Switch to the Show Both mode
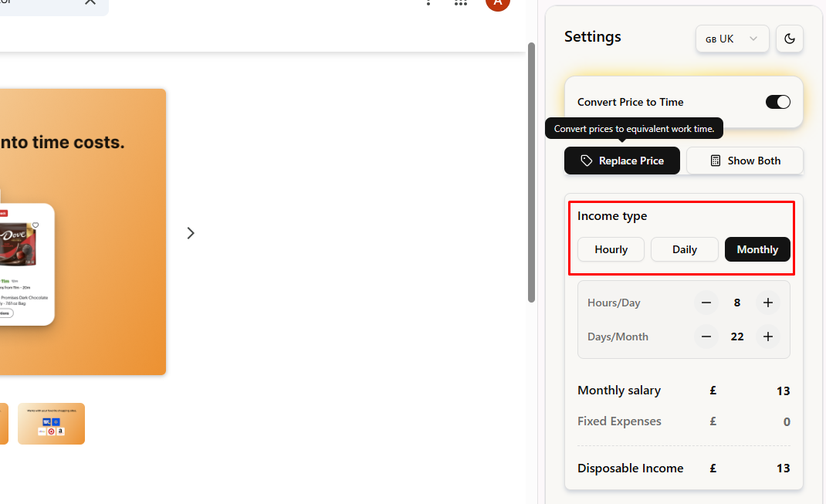This screenshot has width=826, height=504. pos(744,161)
